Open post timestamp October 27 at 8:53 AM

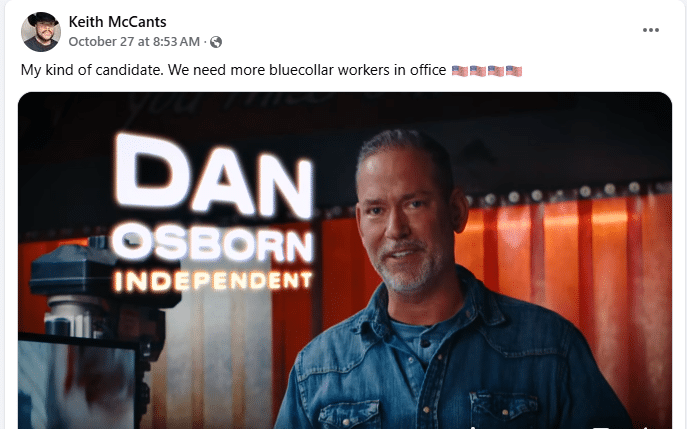(x=134, y=42)
